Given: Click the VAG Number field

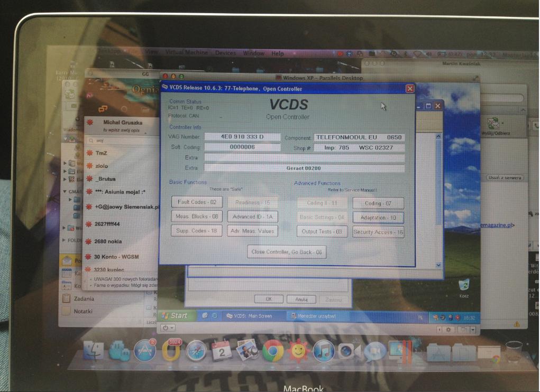Looking at the screenshot, I should 242,137.
